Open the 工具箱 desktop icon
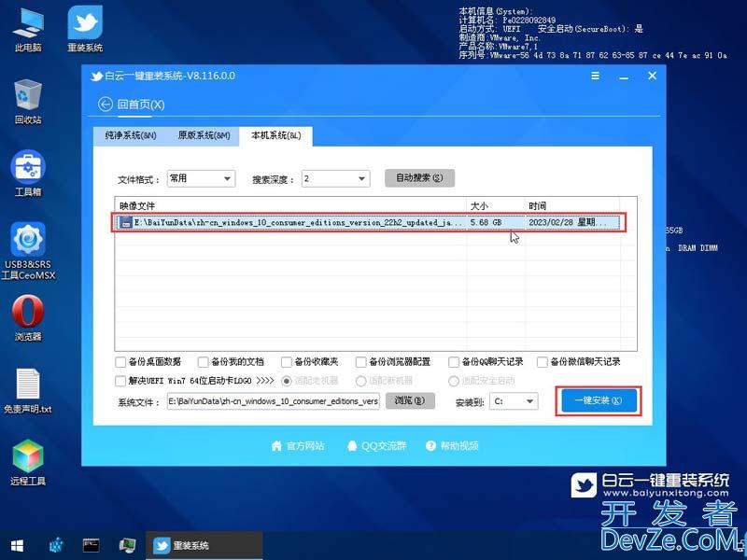The width and height of the screenshot is (747, 560). pyautogui.click(x=28, y=174)
